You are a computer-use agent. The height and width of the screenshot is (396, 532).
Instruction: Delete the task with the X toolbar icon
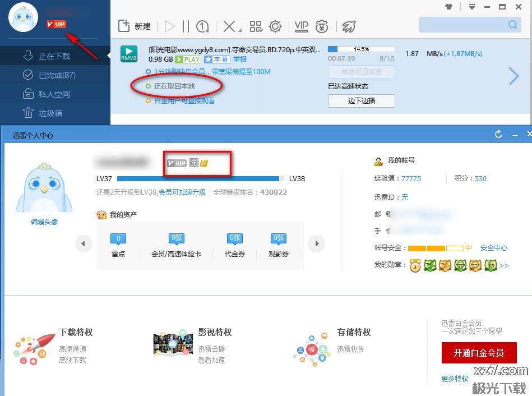(x=229, y=26)
